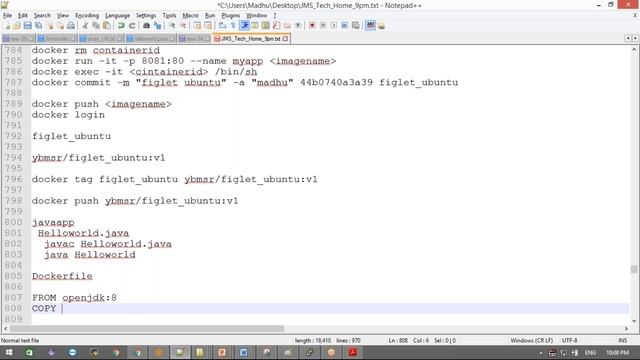Click the Save toolbar icon

click(x=27, y=26)
